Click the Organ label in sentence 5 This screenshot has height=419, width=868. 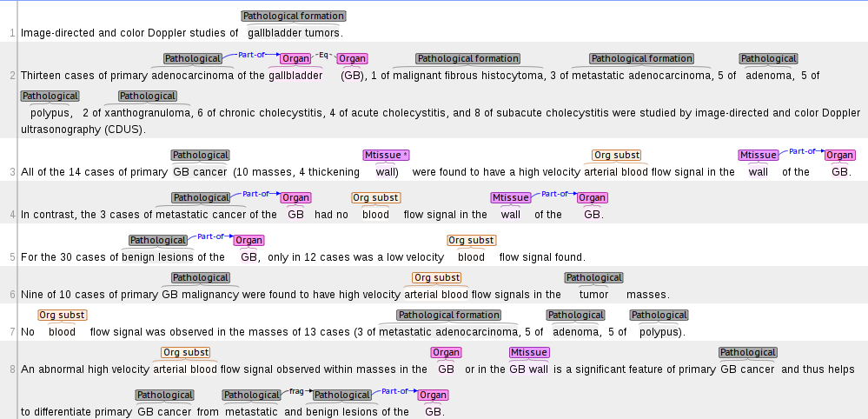tap(248, 240)
